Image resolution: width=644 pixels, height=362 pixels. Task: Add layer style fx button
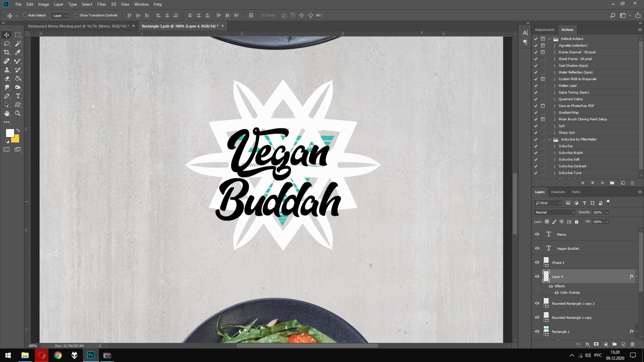click(x=587, y=344)
